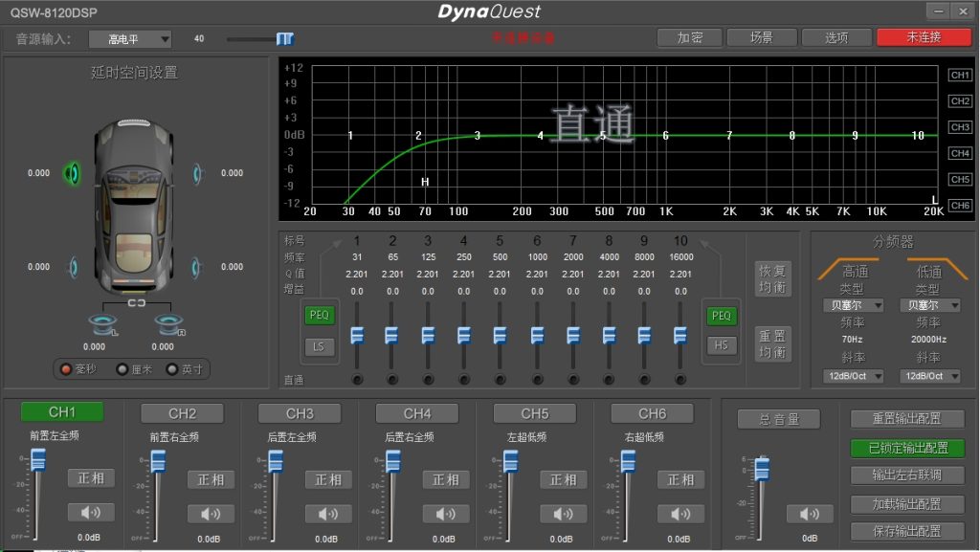Toggle the LS low shelf button
The width and height of the screenshot is (980, 552).
(x=319, y=346)
